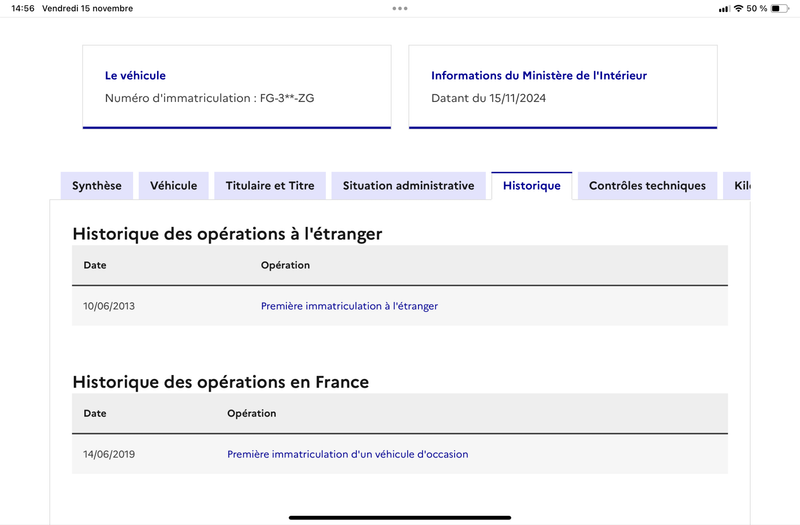Tap the three-dot multitasking icon at top

pyautogui.click(x=400, y=8)
